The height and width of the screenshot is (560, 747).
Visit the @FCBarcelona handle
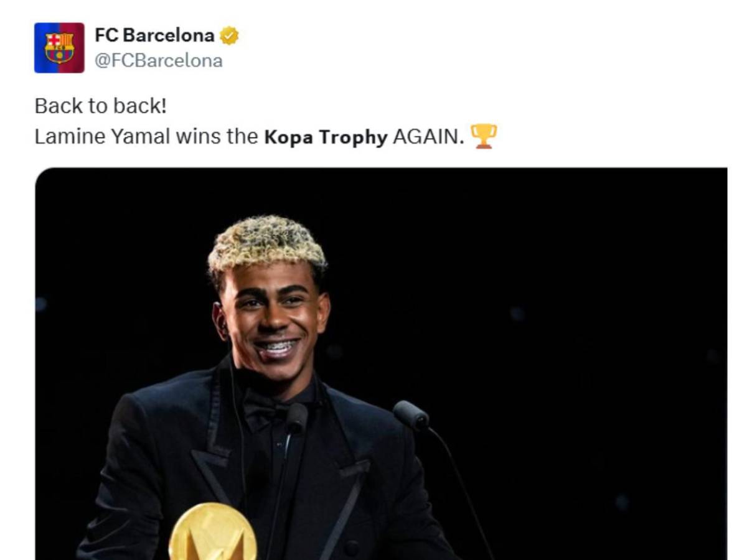click(158, 61)
